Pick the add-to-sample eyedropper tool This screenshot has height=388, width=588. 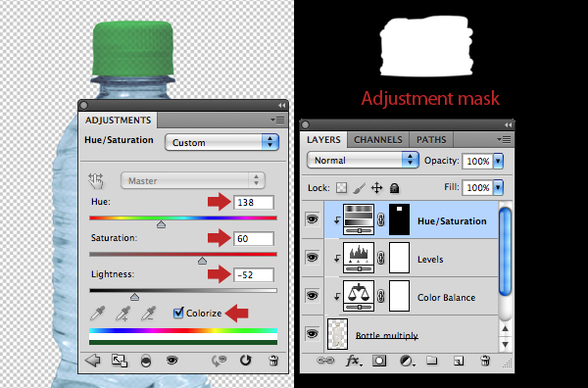tap(123, 314)
